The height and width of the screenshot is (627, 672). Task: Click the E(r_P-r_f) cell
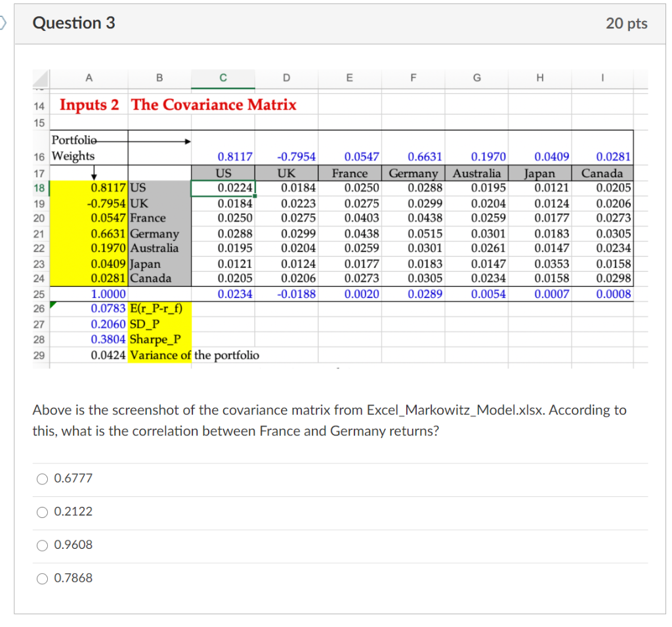click(157, 308)
